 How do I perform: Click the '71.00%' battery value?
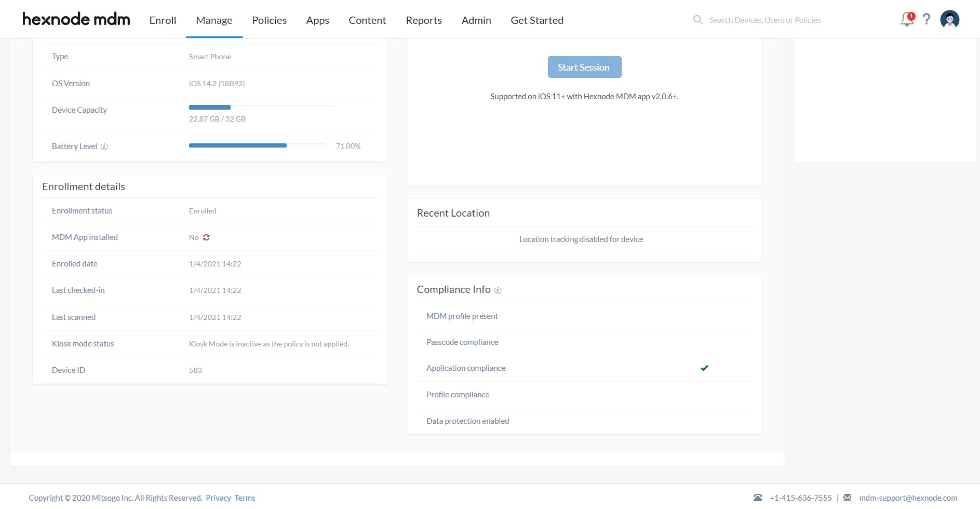point(348,146)
